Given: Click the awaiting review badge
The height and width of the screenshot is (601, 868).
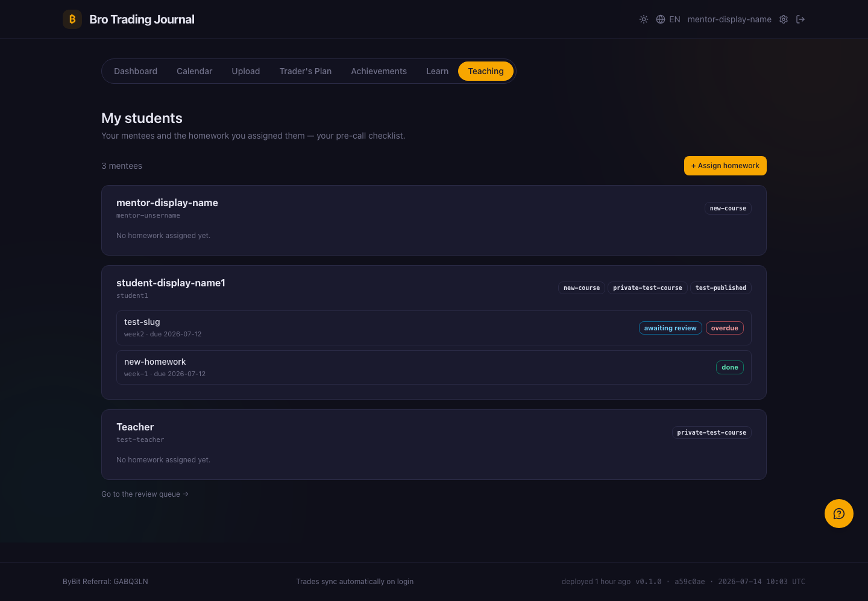Looking at the screenshot, I should tap(670, 328).
